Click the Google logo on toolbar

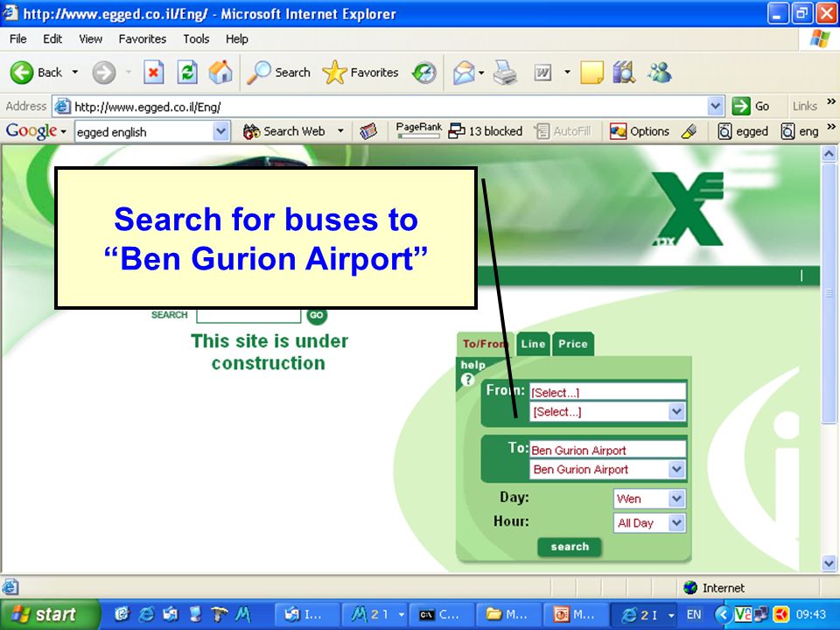[31, 131]
